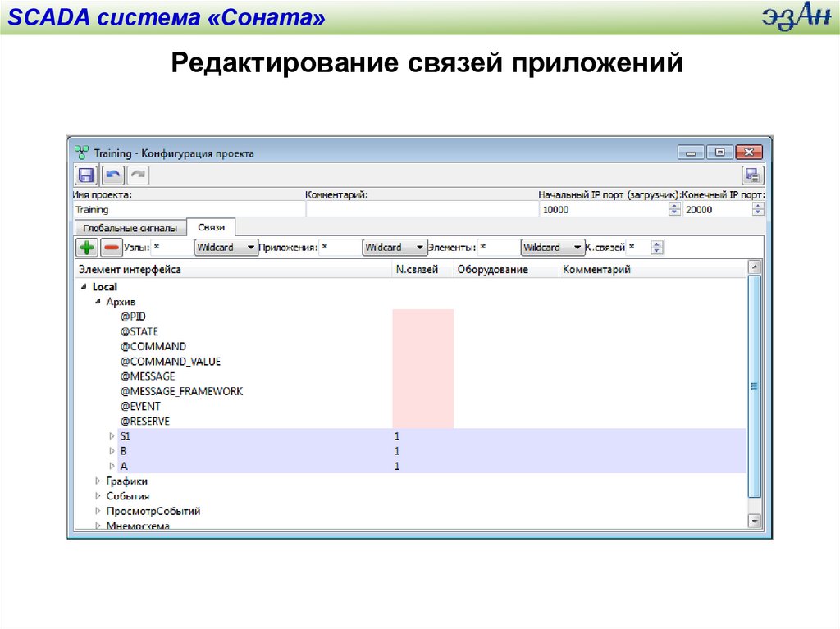
Task: Select the Связи tab
Action: [211, 227]
